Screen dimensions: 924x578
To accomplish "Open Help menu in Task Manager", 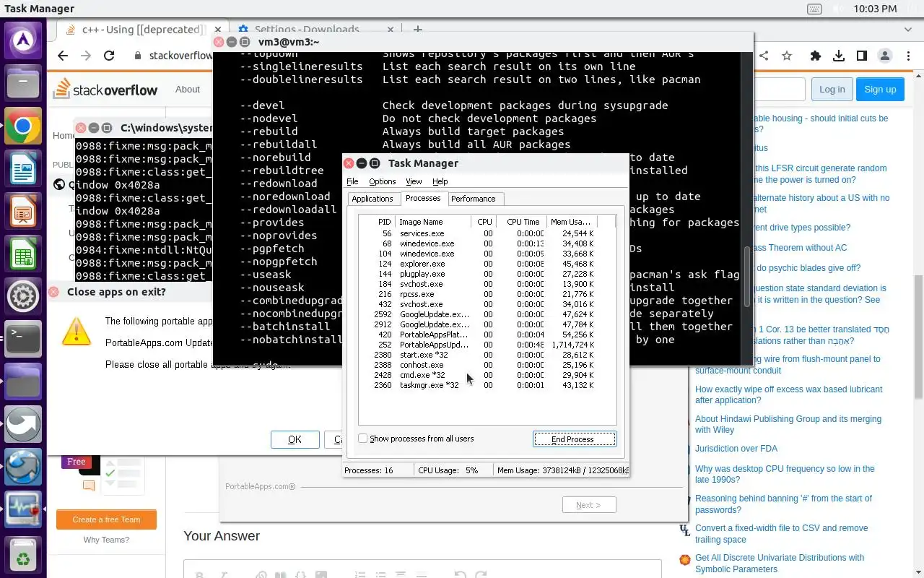I will [x=440, y=181].
